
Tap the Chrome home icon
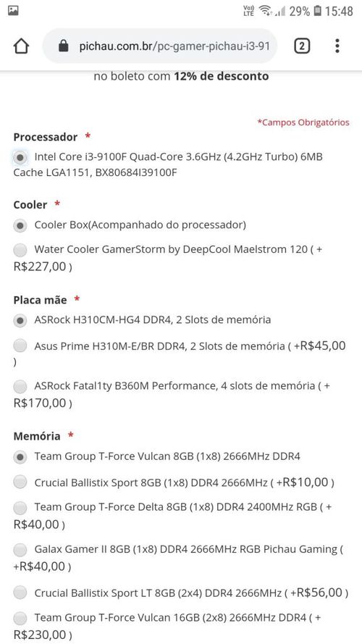[21, 46]
